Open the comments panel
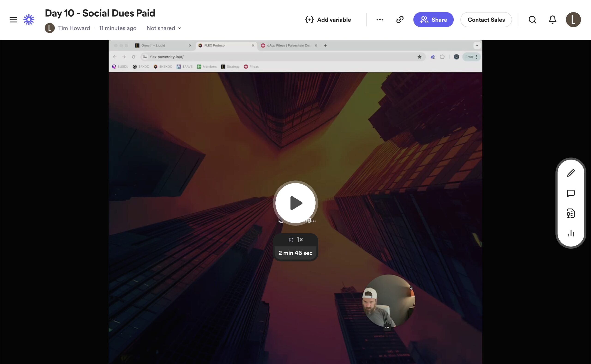 tap(571, 193)
